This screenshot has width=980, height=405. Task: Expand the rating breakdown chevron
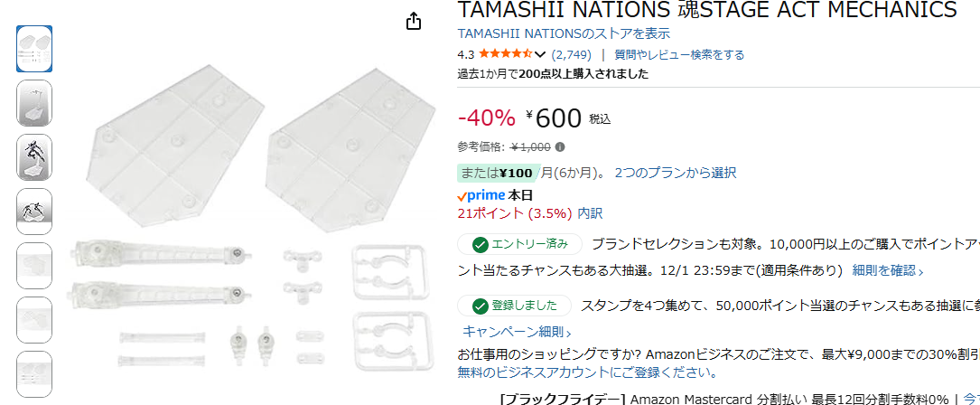coord(540,55)
